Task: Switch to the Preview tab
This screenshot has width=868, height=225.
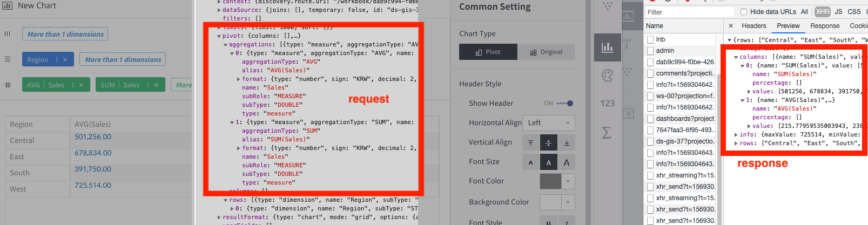Action: click(x=788, y=26)
